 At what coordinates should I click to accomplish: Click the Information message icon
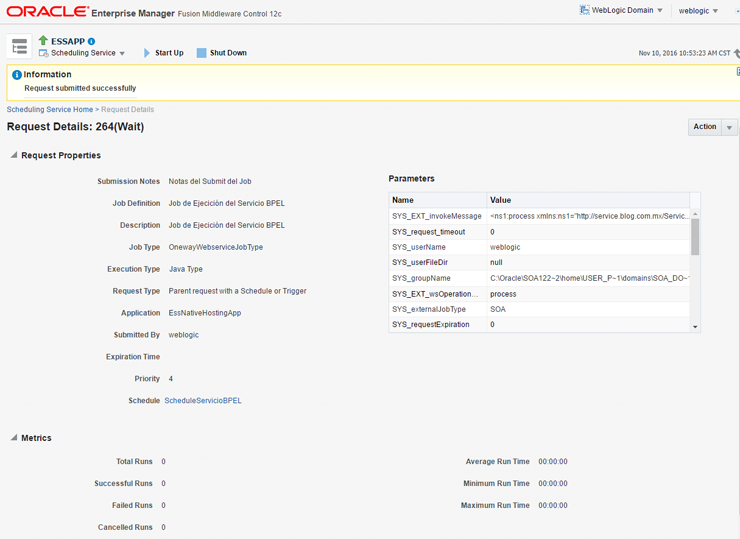(16, 75)
